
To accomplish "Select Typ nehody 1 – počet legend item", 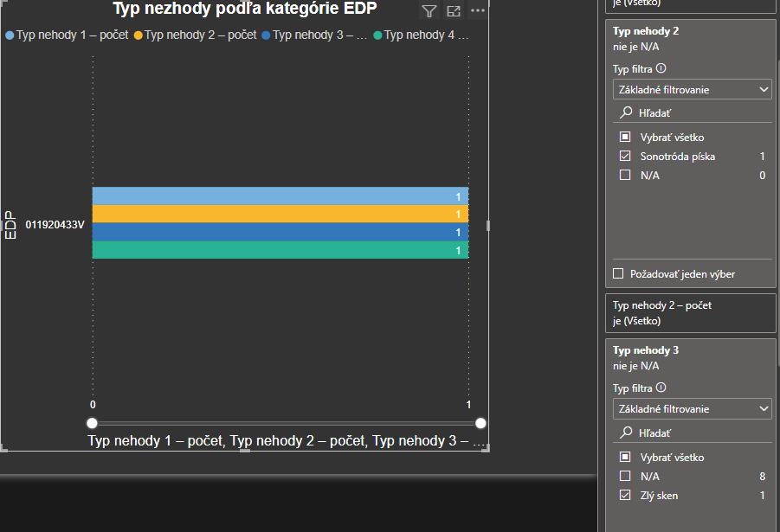I will pos(68,35).
